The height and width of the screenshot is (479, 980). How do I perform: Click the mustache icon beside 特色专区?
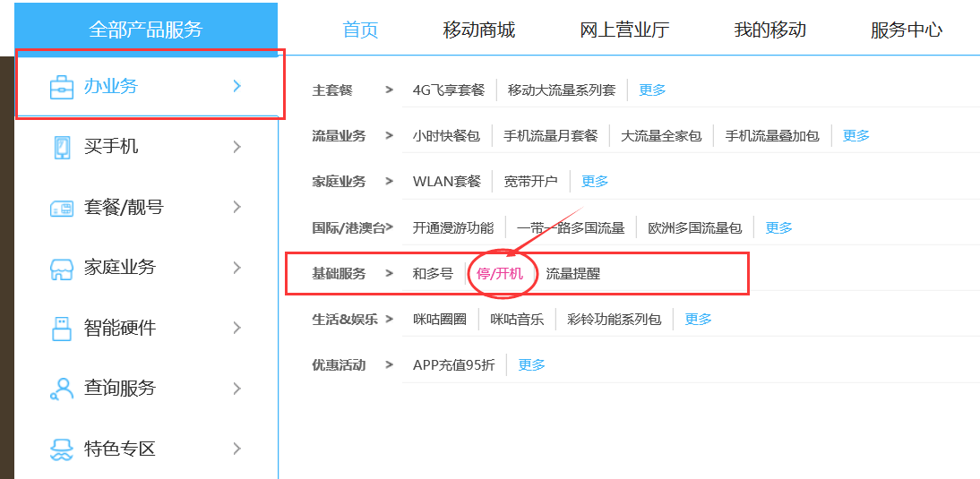tap(61, 449)
